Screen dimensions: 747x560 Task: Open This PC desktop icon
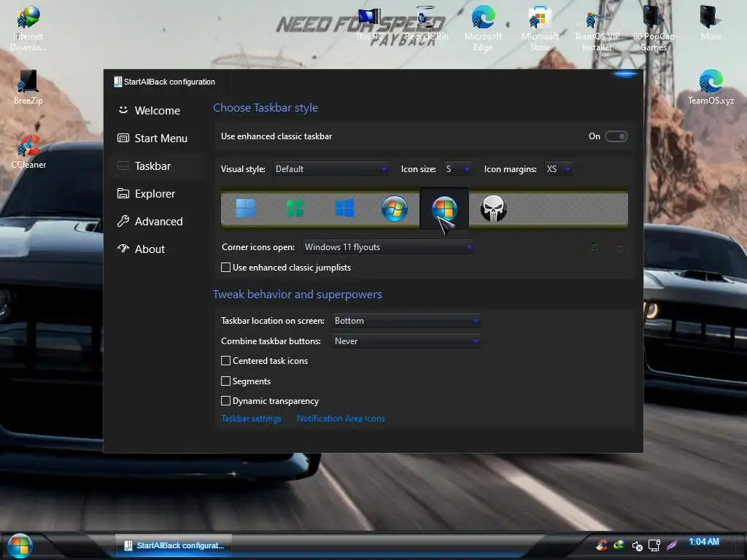[x=370, y=24]
